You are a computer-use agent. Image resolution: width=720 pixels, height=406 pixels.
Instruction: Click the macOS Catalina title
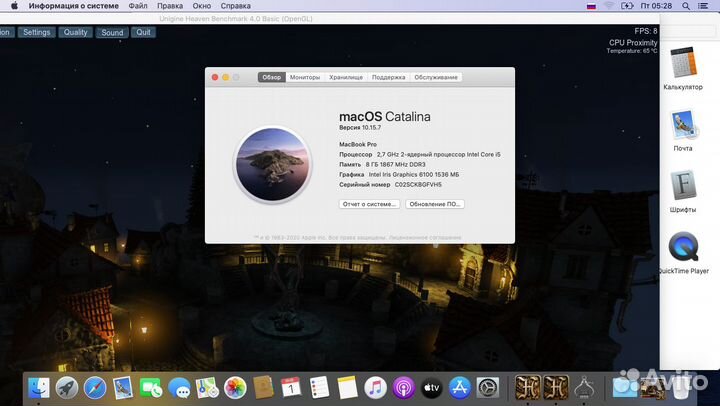point(385,117)
